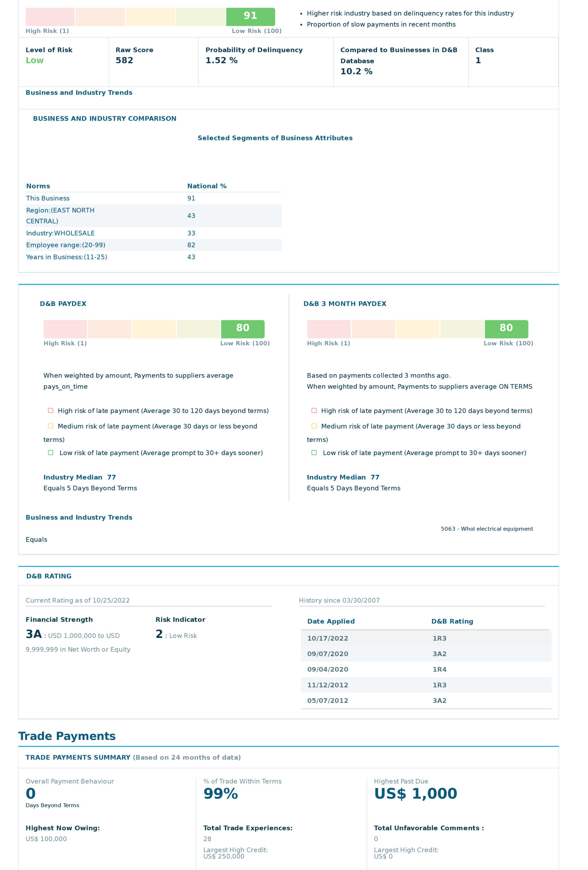588x870 pixels.
Task: Open Business and Industry Trends below Level of Risk
Action: pyautogui.click(x=79, y=93)
